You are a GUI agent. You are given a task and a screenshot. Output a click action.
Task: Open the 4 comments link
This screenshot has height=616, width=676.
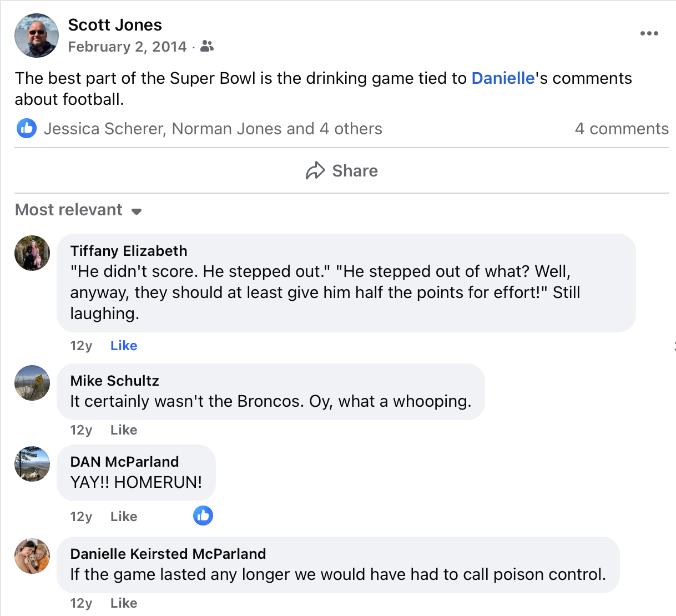pyautogui.click(x=622, y=129)
